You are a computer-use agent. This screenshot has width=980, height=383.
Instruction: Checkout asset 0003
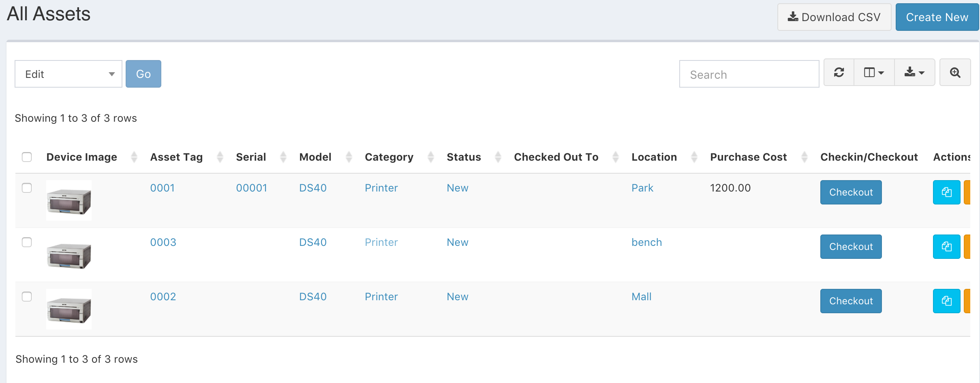[x=851, y=246]
